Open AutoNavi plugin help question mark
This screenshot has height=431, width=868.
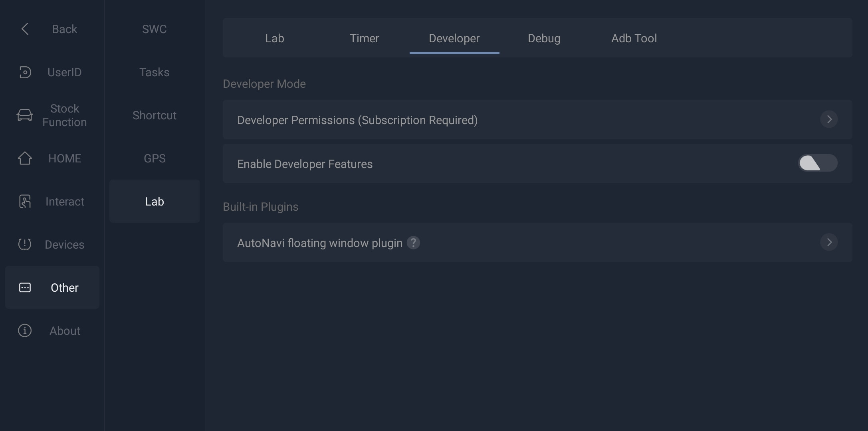(413, 243)
